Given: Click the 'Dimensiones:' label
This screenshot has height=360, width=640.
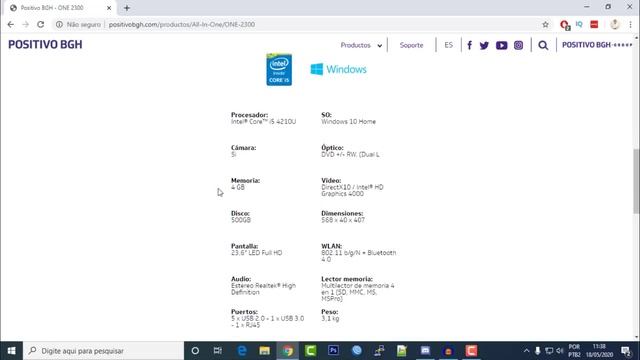Looking at the screenshot, I should point(342,213).
